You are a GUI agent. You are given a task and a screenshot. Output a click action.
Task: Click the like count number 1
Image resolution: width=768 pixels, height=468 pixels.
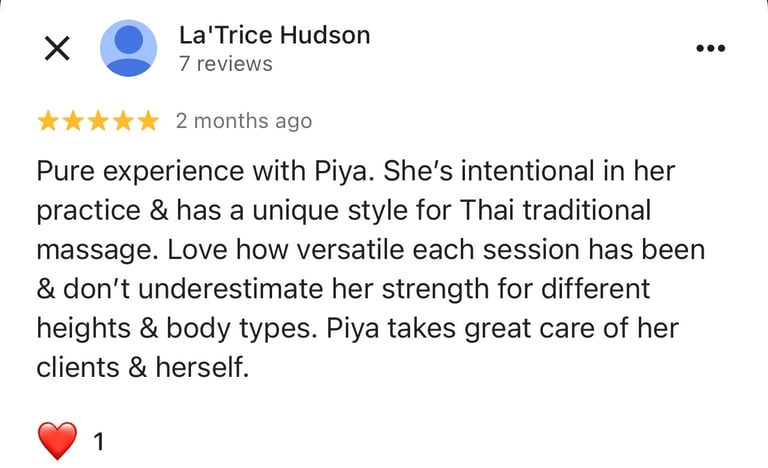99,442
